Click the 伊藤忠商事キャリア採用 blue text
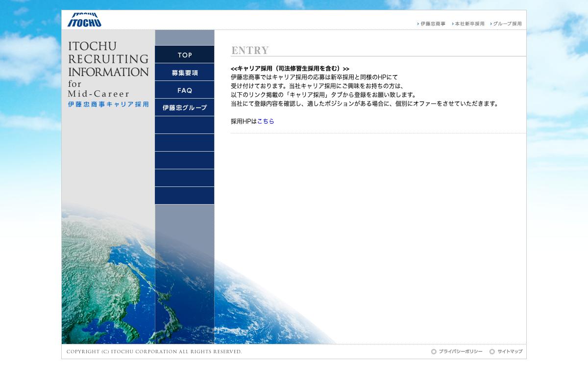Image resolution: width=588 pixels, height=368 pixels. [x=108, y=105]
